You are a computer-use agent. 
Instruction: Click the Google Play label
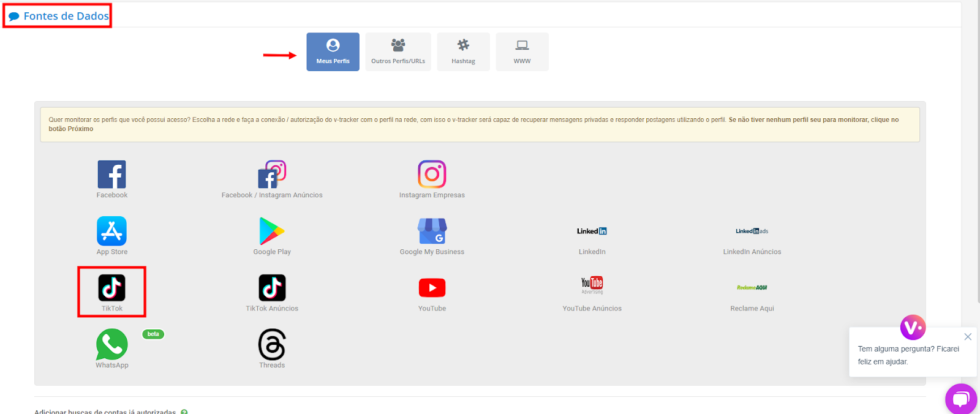click(272, 252)
